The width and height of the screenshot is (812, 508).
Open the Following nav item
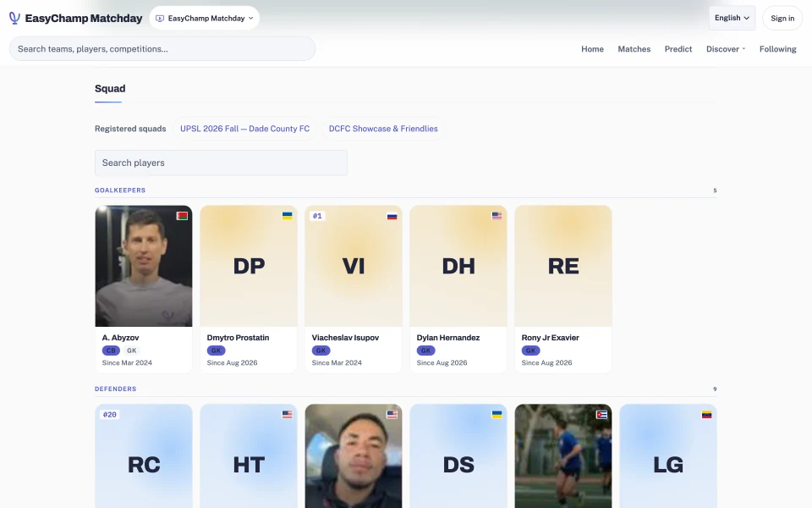(x=778, y=49)
